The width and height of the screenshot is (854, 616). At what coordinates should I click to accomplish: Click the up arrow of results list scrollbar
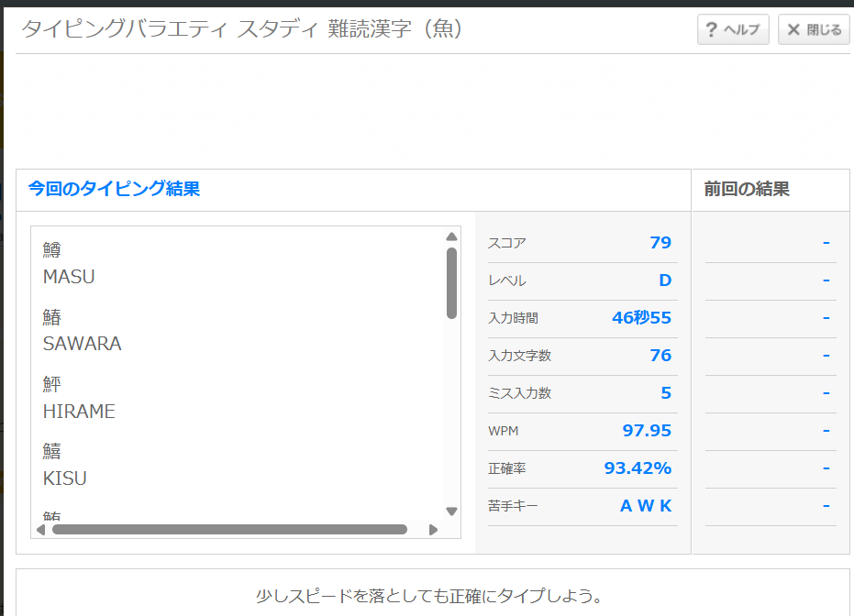pos(451,236)
